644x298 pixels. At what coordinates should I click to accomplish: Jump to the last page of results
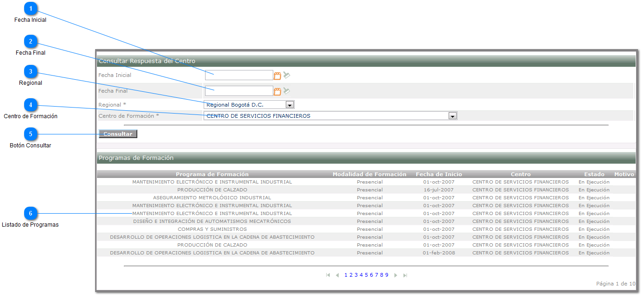[x=405, y=275]
